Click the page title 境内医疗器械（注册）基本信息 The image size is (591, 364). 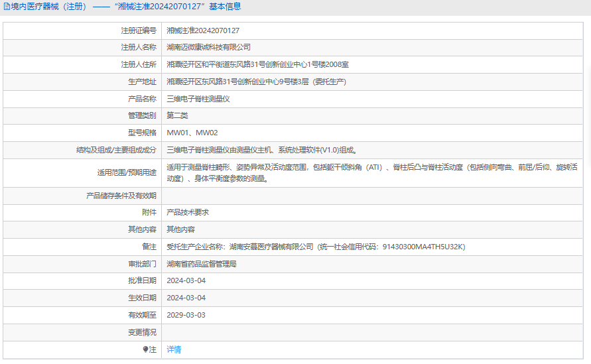tap(125, 7)
